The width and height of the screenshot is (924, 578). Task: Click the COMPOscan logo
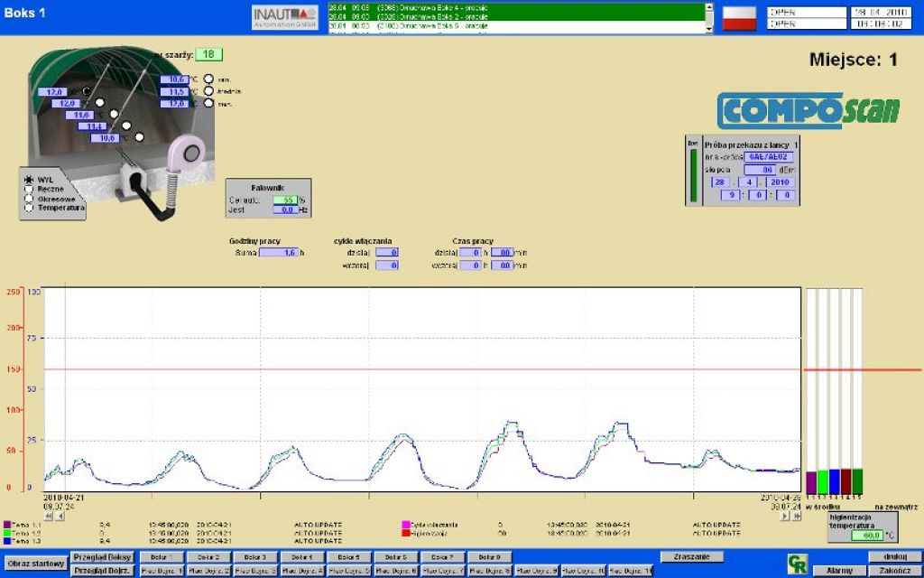(x=808, y=110)
